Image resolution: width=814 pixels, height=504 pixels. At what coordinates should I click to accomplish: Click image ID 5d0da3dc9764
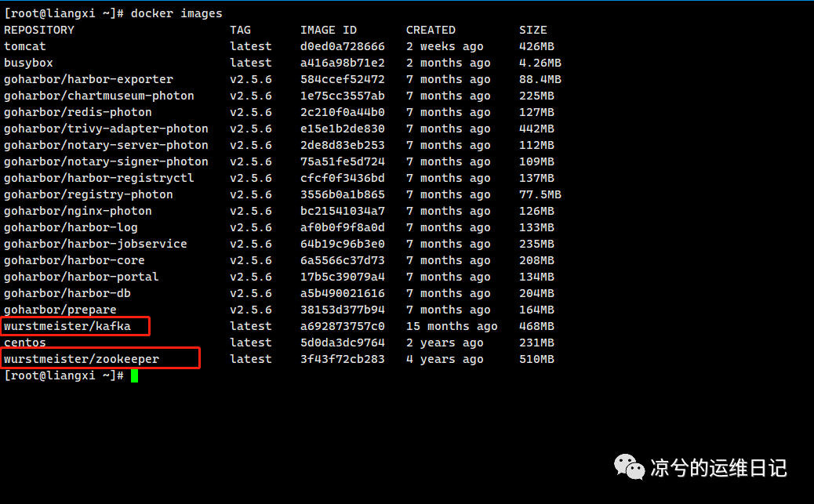343,343
